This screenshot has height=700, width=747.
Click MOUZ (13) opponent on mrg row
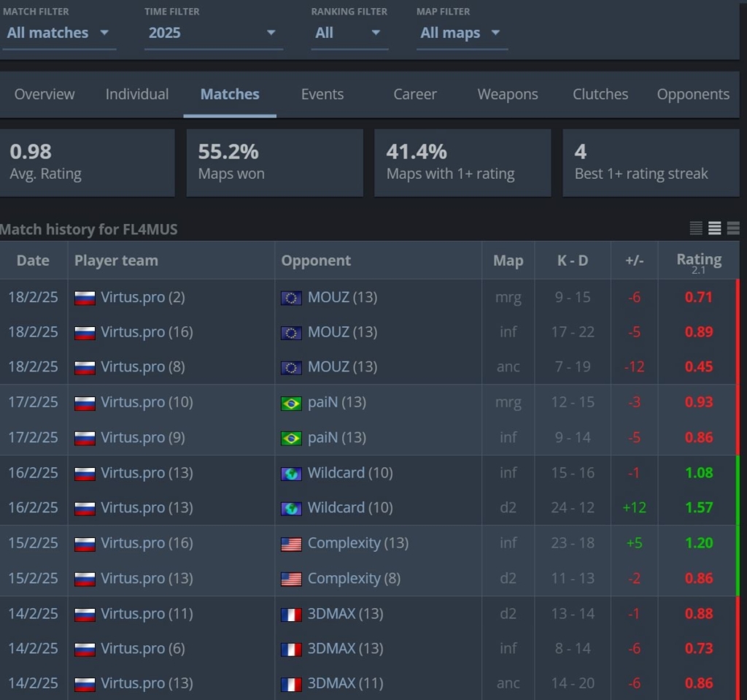click(x=342, y=297)
